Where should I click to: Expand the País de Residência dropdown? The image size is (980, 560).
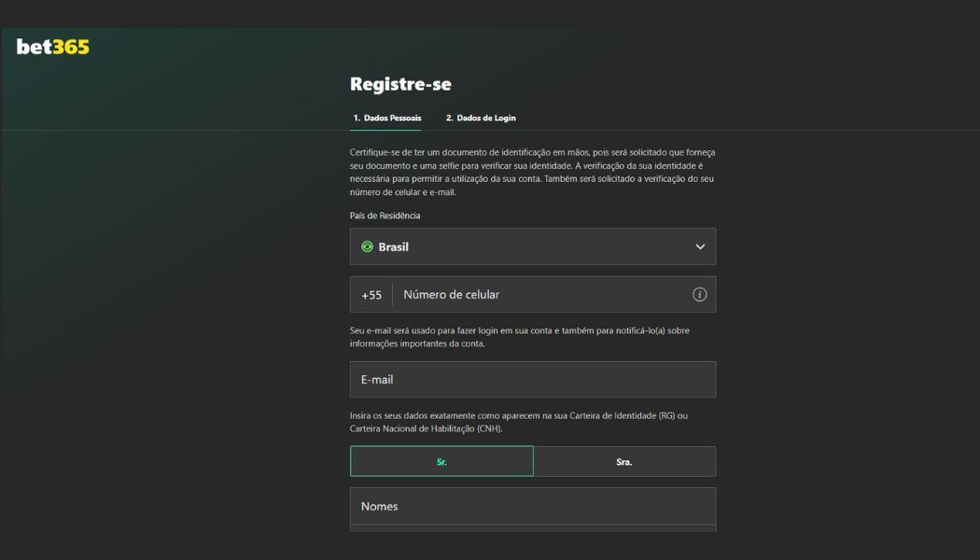(532, 247)
